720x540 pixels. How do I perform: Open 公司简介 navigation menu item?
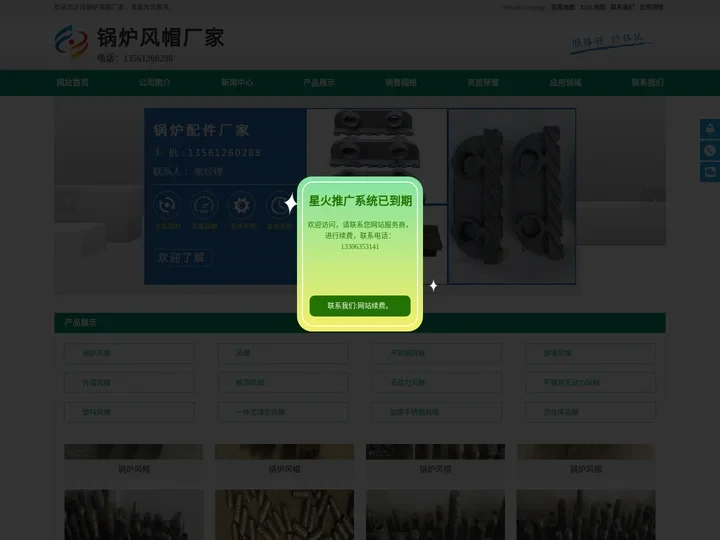tap(154, 83)
